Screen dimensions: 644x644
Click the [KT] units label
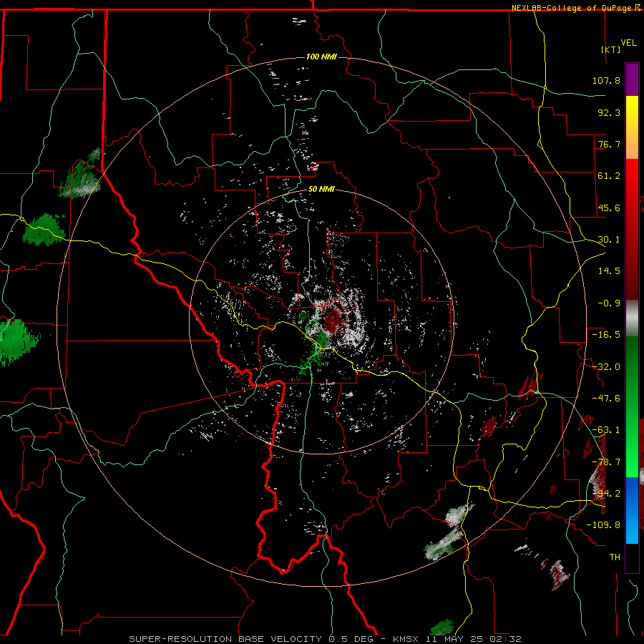[x=611, y=49]
